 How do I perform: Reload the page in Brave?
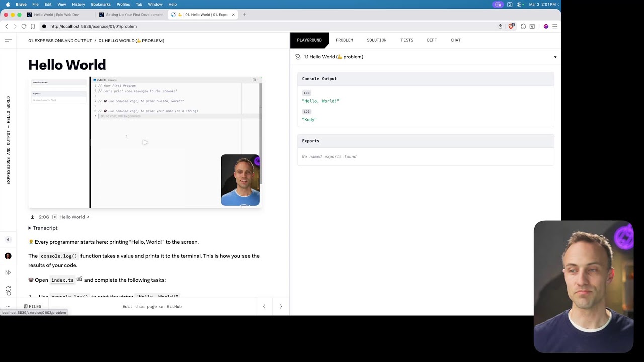[24, 26]
